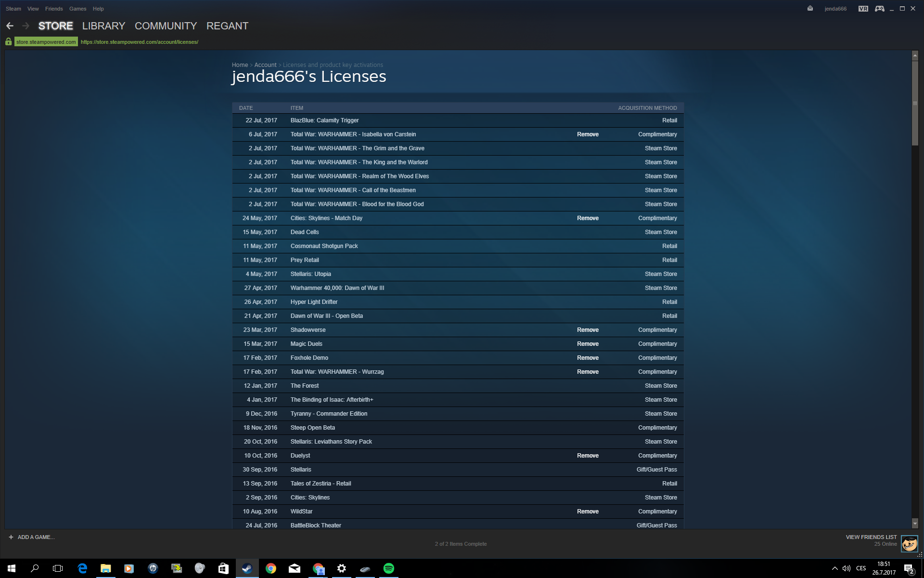Open VIEW FRIENDS LIST
Image resolution: width=924 pixels, height=578 pixels.
[x=871, y=537]
